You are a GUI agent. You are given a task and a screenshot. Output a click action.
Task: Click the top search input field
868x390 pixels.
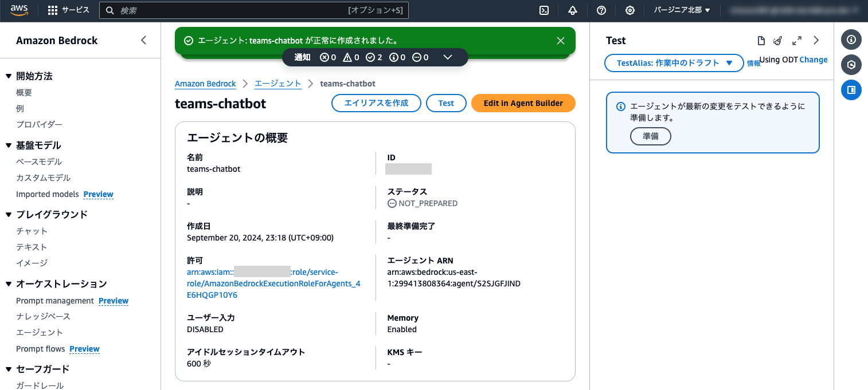coord(252,10)
